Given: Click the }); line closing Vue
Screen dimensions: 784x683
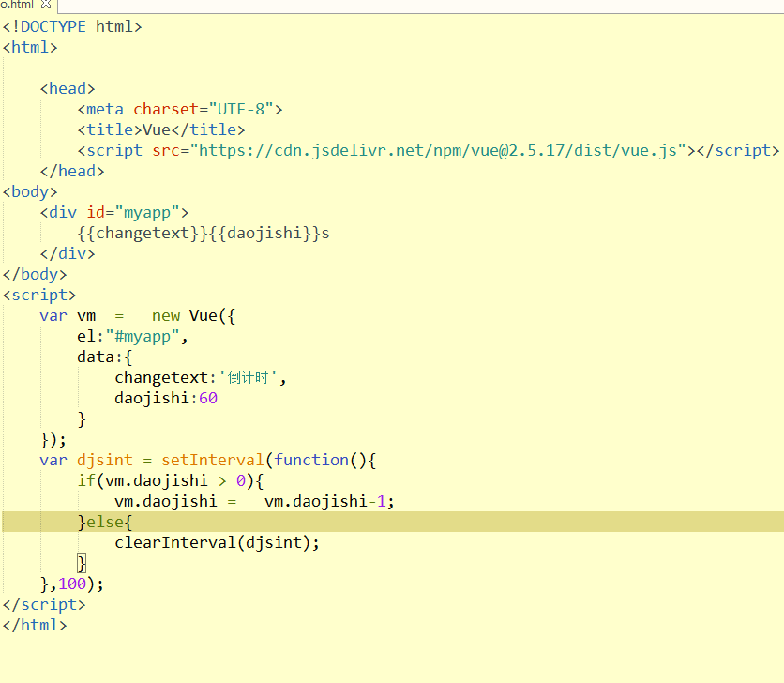Looking at the screenshot, I should (53, 439).
